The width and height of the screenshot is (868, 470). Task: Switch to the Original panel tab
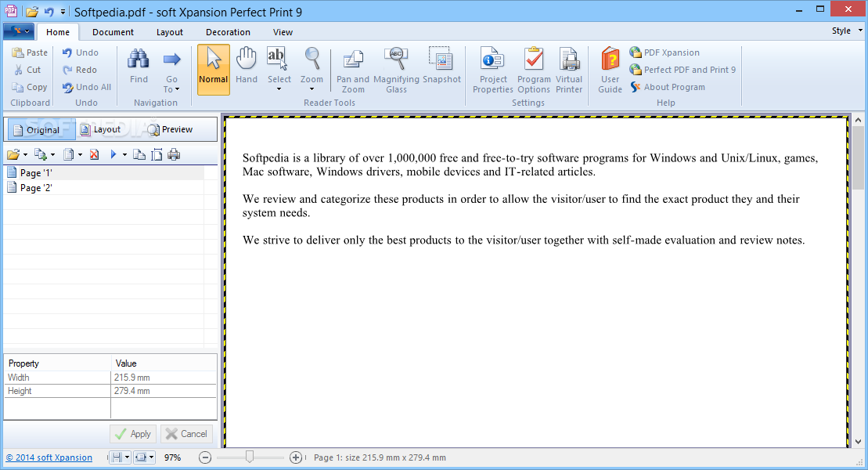41,130
